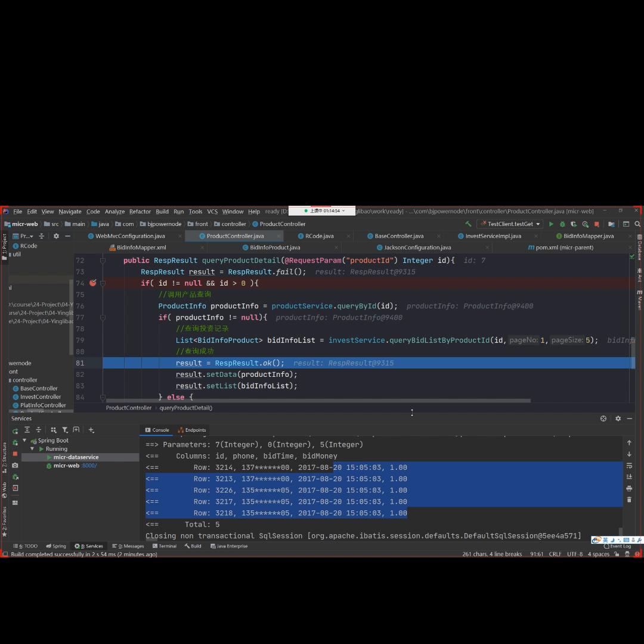This screenshot has width=644, height=644.
Task: Expand all services tree icon
Action: pos(27,429)
